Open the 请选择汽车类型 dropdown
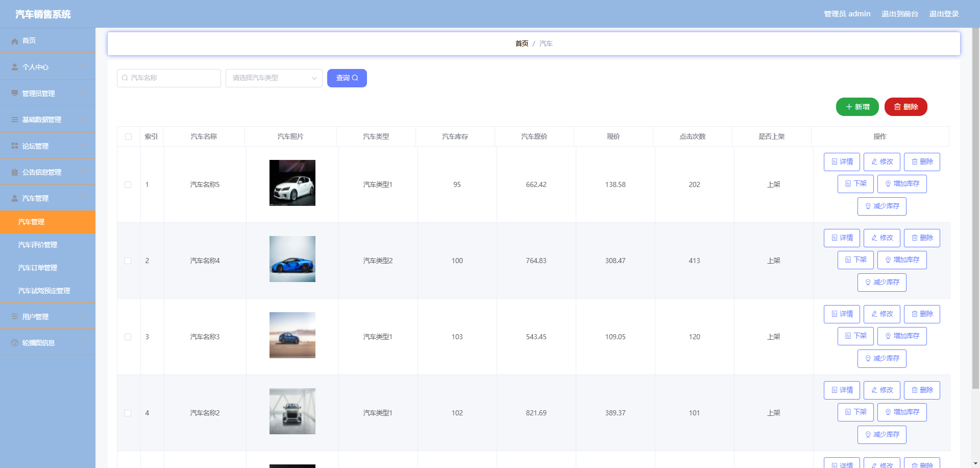980x468 pixels. (x=274, y=78)
